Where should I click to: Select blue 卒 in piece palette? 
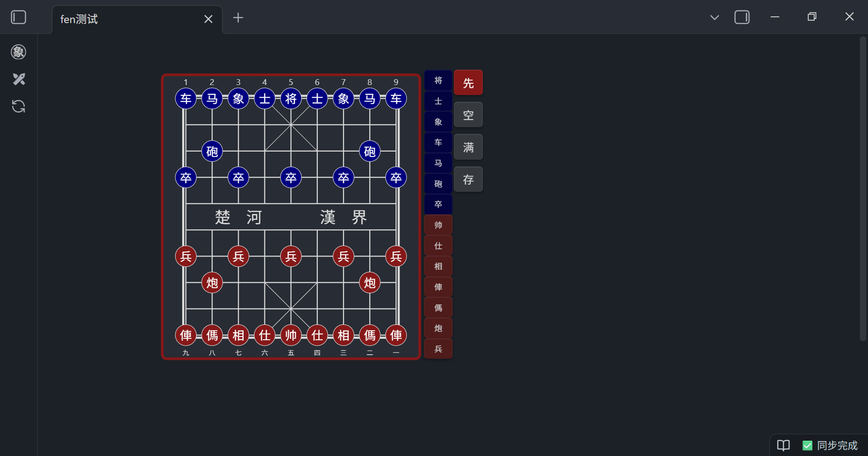coord(438,204)
